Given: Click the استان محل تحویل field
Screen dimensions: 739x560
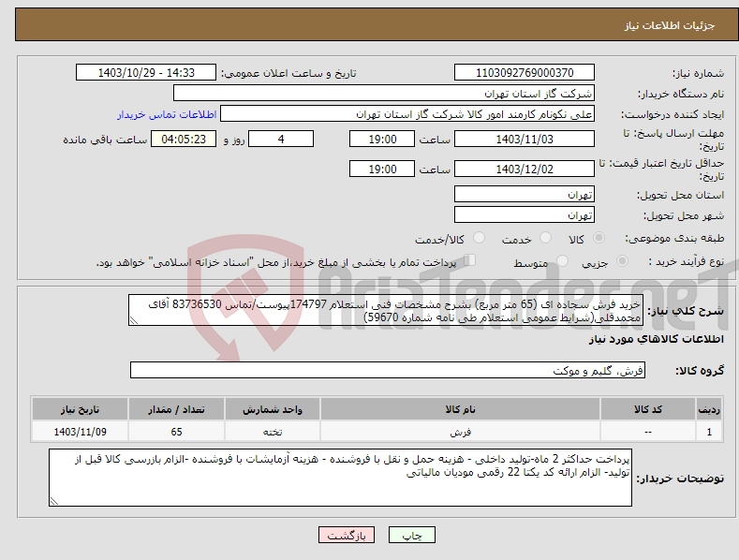Looking at the screenshot, I should click(525, 194).
